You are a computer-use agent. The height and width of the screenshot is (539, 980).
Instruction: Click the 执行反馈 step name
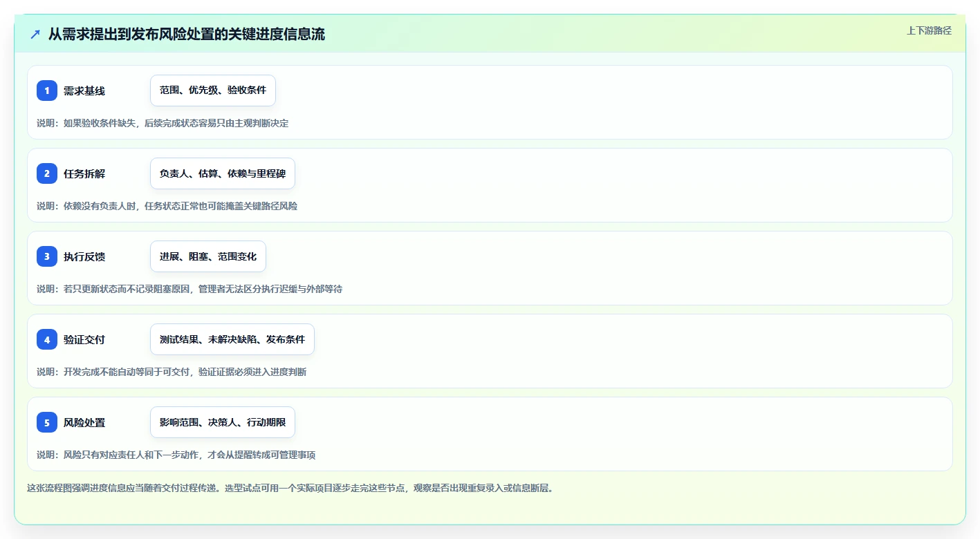(84, 256)
